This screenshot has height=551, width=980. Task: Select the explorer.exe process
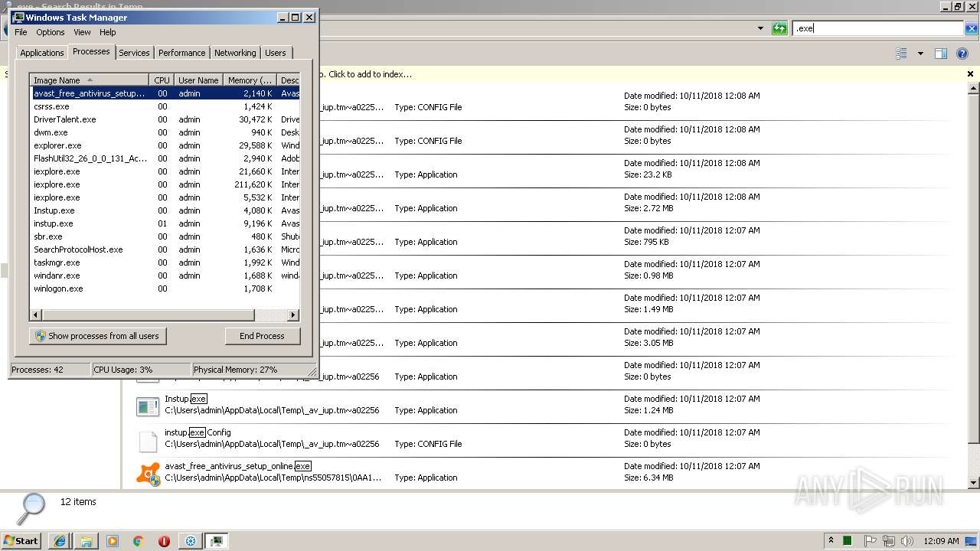[x=165, y=145]
